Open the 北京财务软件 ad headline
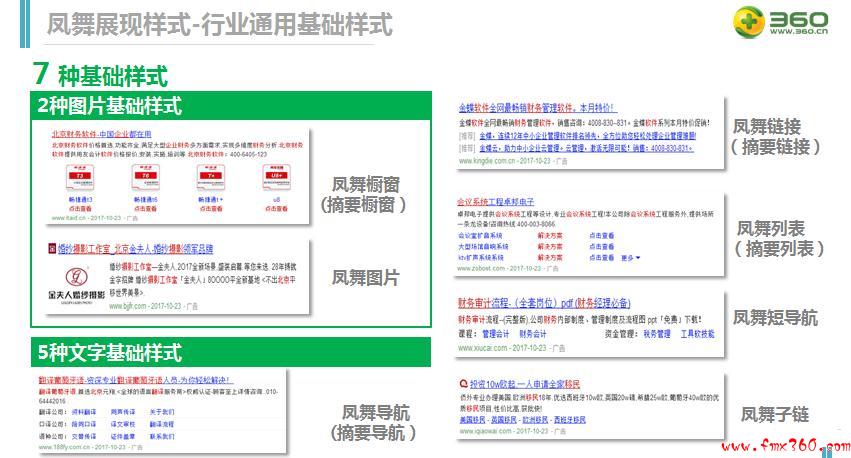Viewport: 851px width, 458px height. [x=101, y=134]
